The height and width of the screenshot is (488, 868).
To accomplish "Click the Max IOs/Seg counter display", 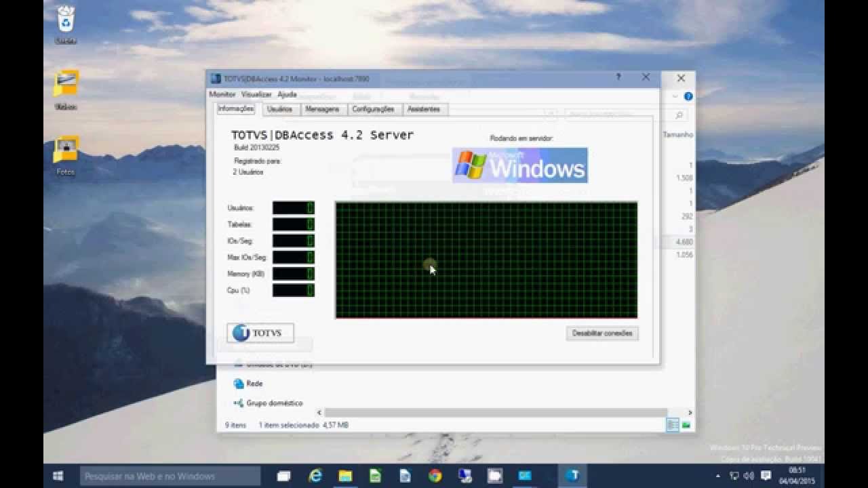I will pos(294,257).
